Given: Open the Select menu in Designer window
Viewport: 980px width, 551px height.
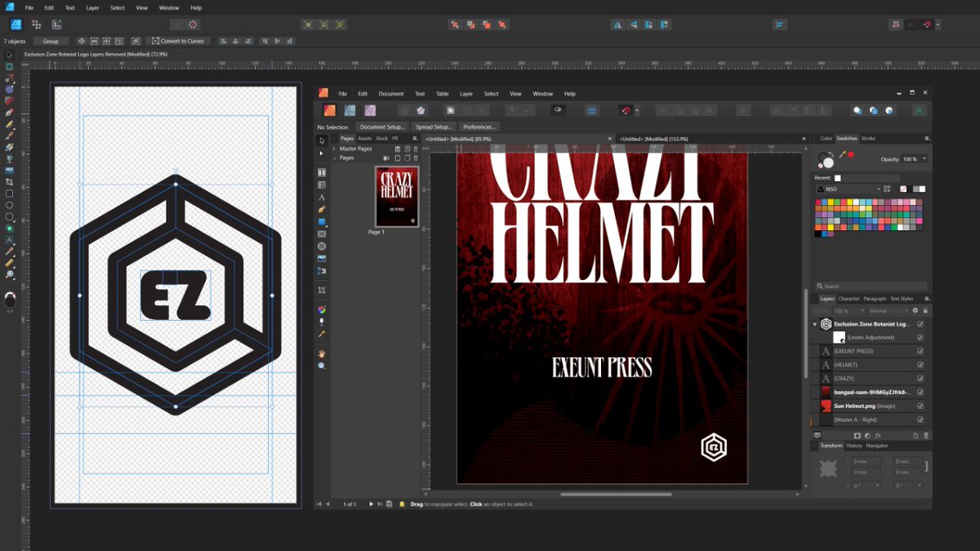Looking at the screenshot, I should click(118, 8).
